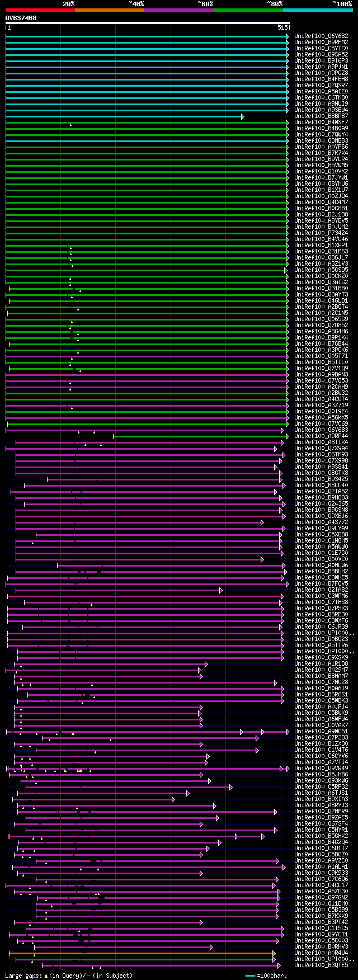Screen dimensions: 358x980
Task: Select hit label UniRef100_B4FEH8
Action: tap(321, 79)
